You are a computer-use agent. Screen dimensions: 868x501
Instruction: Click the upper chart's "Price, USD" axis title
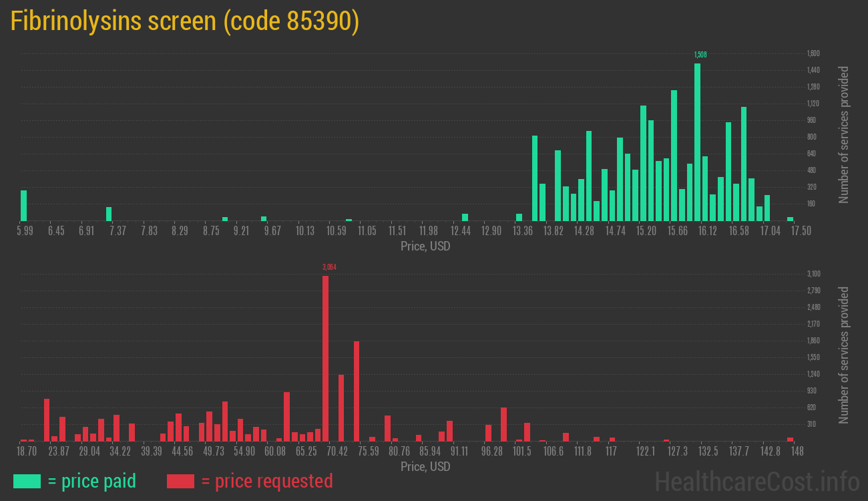425,246
